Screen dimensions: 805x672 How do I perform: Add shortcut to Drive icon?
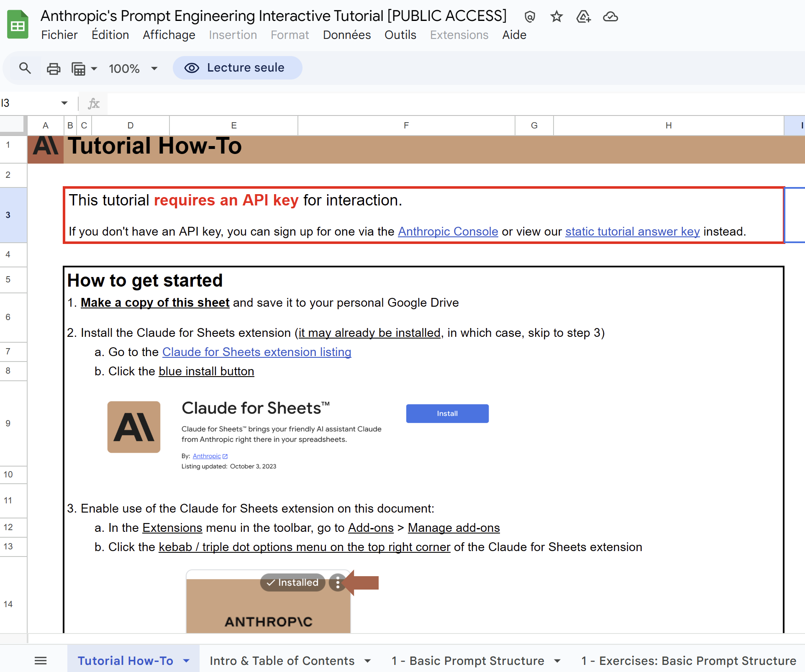point(583,17)
